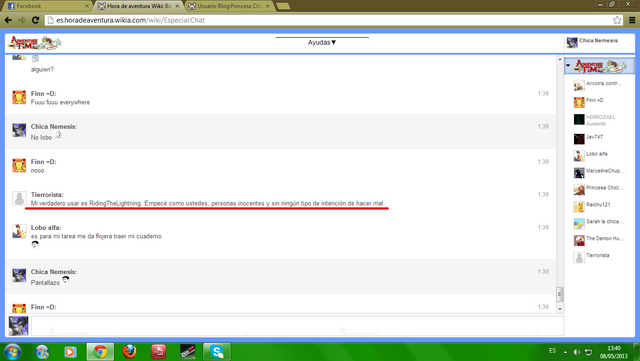Click the browser address bar
The height and width of the screenshot is (361, 640).
pyautogui.click(x=333, y=20)
